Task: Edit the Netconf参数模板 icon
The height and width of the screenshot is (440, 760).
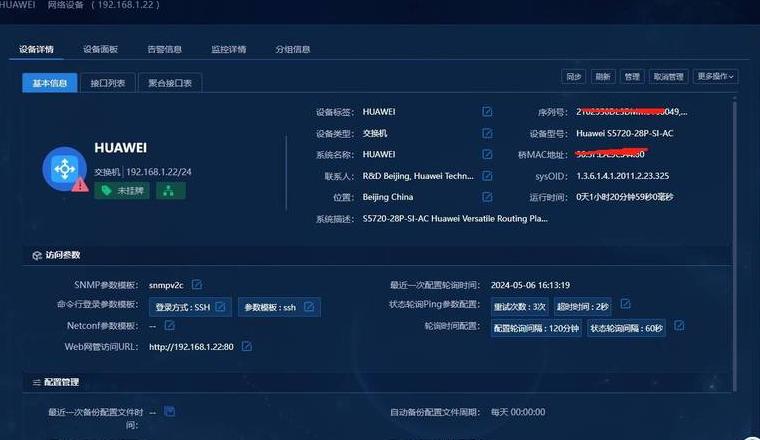Action: [169, 325]
